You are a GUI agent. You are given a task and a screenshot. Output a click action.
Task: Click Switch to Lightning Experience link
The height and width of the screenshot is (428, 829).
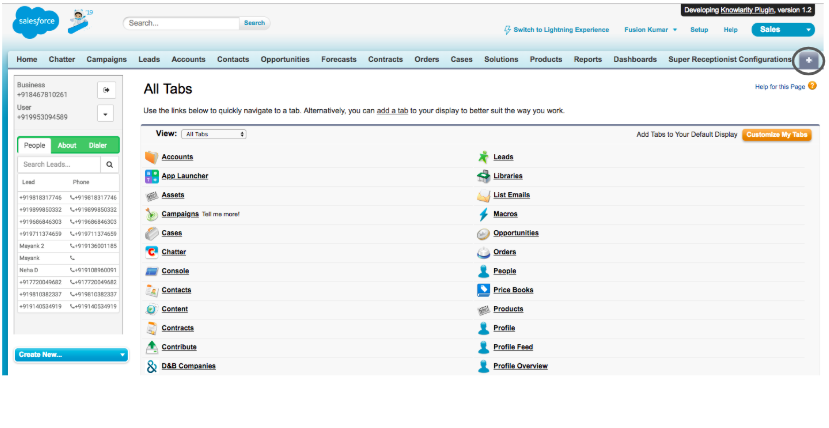557,30
